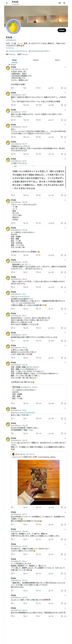Expand the more menu on Nov 8 post
The height and width of the screenshot is (644, 72).
tap(65, 346)
